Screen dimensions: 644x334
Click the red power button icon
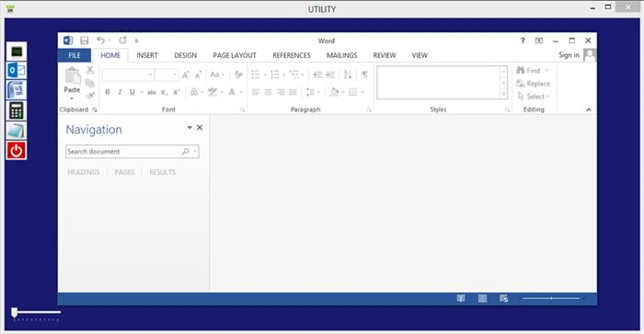pyautogui.click(x=17, y=150)
